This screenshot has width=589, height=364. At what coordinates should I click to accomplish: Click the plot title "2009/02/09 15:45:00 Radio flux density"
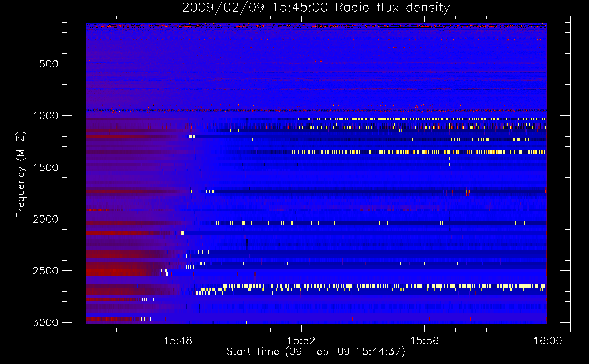click(316, 7)
